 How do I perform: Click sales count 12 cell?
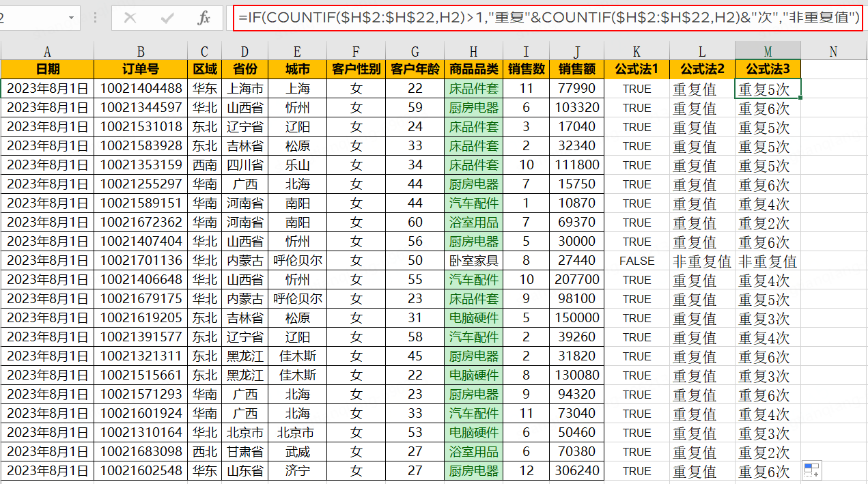coord(526,471)
